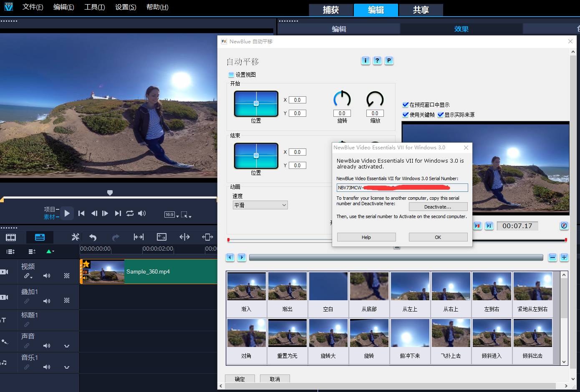Screen dimensions: 580x392
Task: Open the customize toolbar tools icon
Action: point(76,237)
